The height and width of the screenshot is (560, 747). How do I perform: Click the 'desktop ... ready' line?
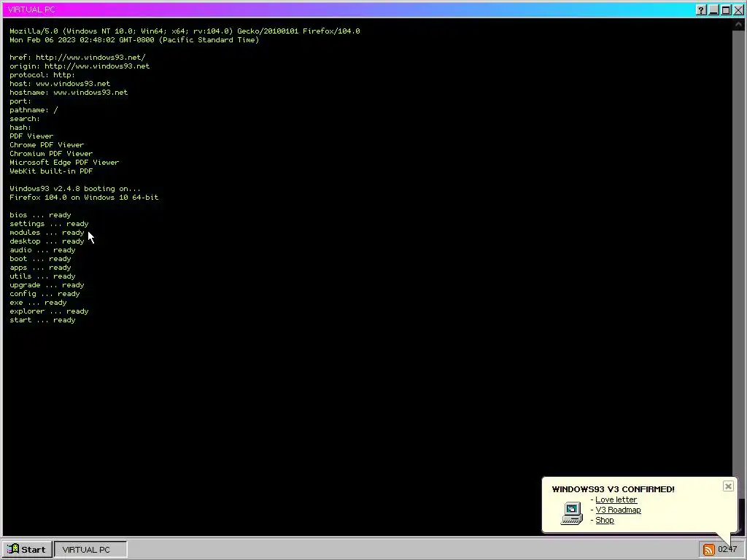coord(47,241)
